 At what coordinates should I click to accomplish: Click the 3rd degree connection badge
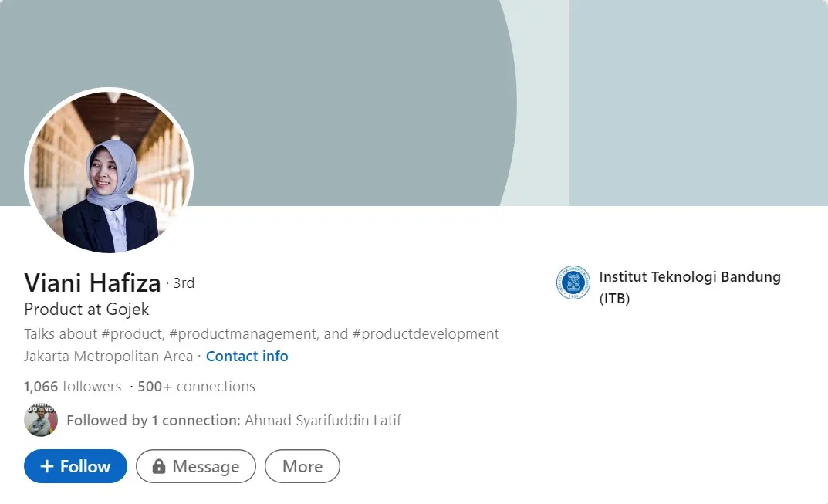pyautogui.click(x=184, y=283)
